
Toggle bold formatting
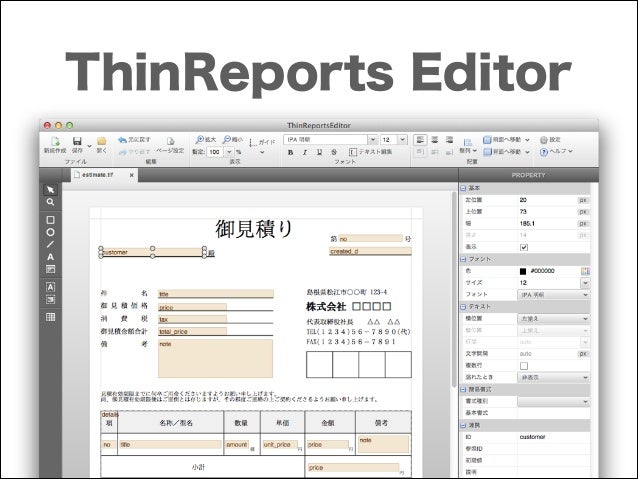(x=290, y=152)
